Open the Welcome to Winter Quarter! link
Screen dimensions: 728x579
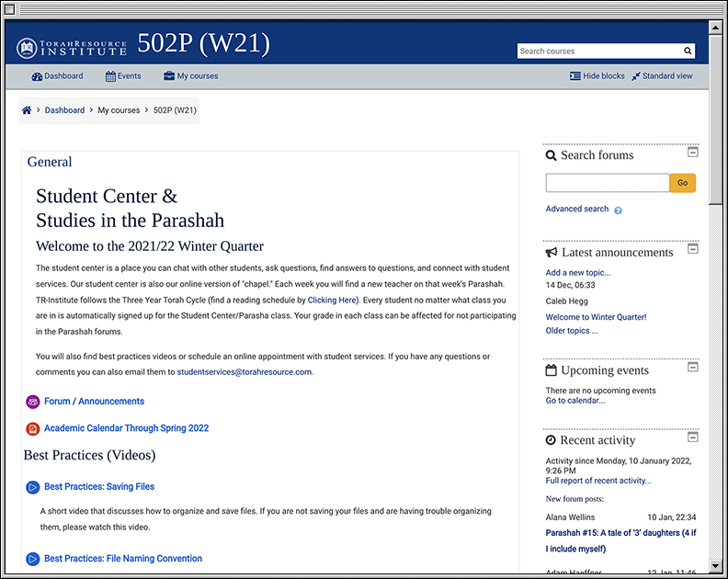click(x=596, y=317)
